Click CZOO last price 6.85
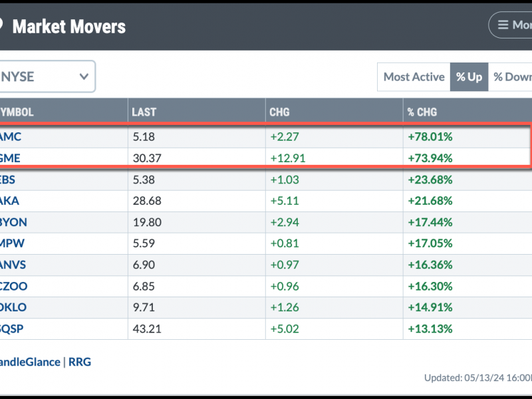The height and width of the screenshot is (399, 532). 144,286
